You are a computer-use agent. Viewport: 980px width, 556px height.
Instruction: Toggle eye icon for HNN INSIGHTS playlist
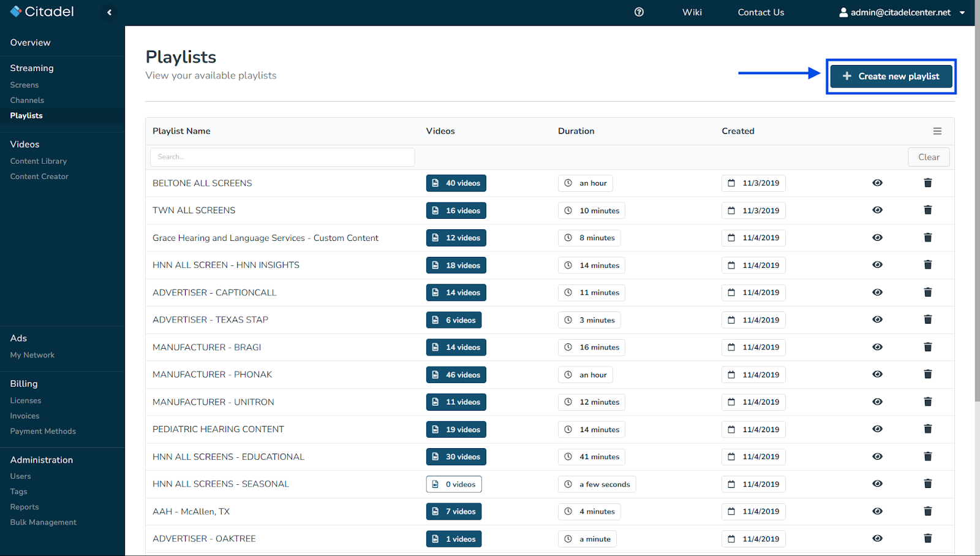(x=878, y=265)
